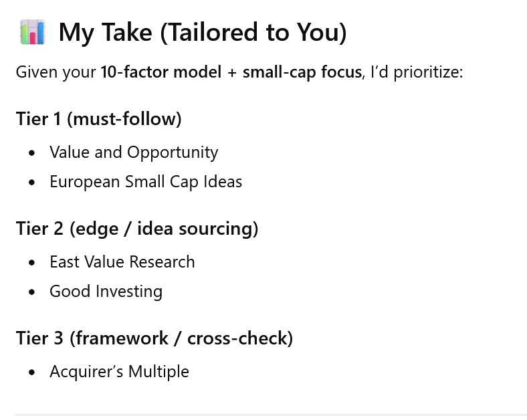Click the bar chart emoji icon
Image resolution: width=527 pixels, height=420 pixels.
click(x=32, y=32)
